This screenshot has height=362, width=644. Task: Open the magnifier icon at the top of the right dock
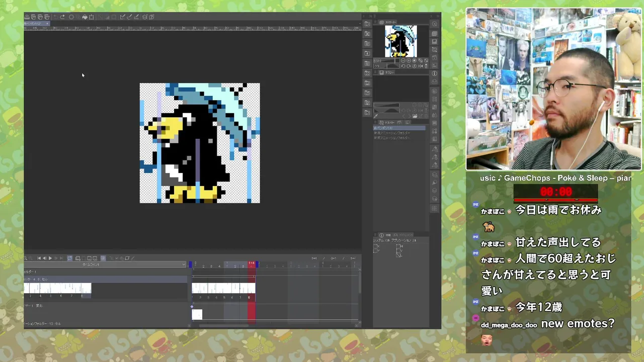435,24
